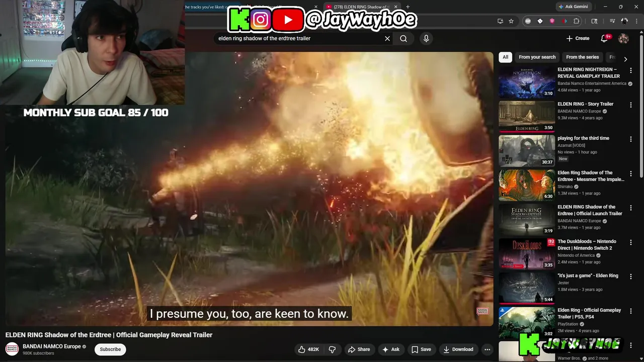The width and height of the screenshot is (644, 362).
Task: Open the BANDAI NAMCO Europe channel name link
Action: tap(52, 346)
